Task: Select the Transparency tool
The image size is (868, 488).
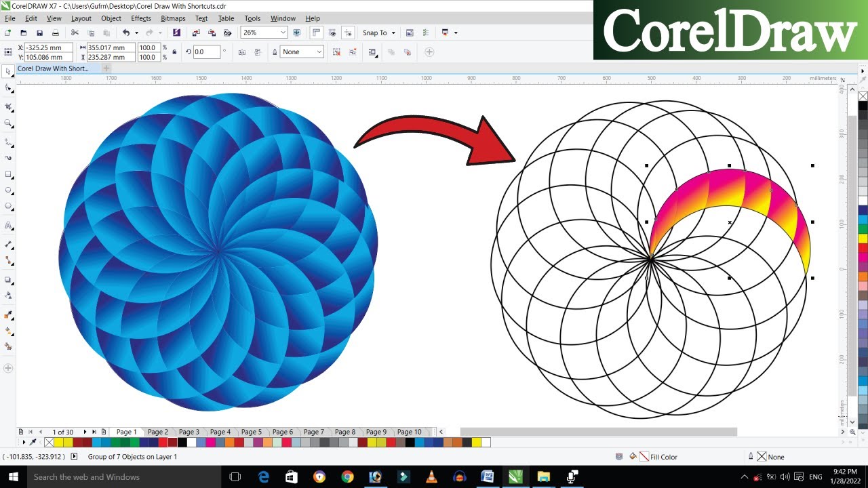Action: (x=8, y=295)
